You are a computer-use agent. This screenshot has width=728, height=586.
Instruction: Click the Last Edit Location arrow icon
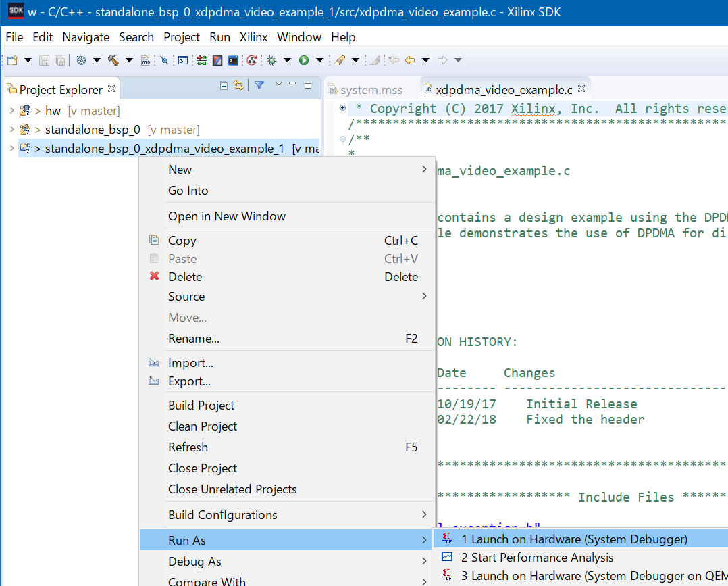click(x=394, y=60)
